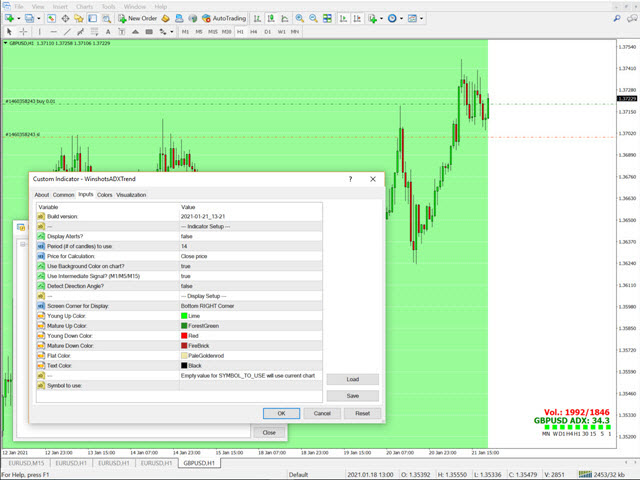Click the help question mark in dialog
The height and width of the screenshot is (480, 640).
point(350,179)
